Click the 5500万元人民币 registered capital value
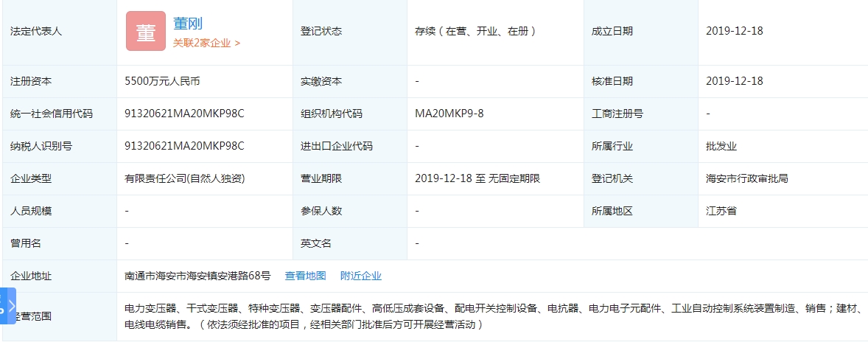This screenshot has width=868, height=345. click(x=163, y=81)
